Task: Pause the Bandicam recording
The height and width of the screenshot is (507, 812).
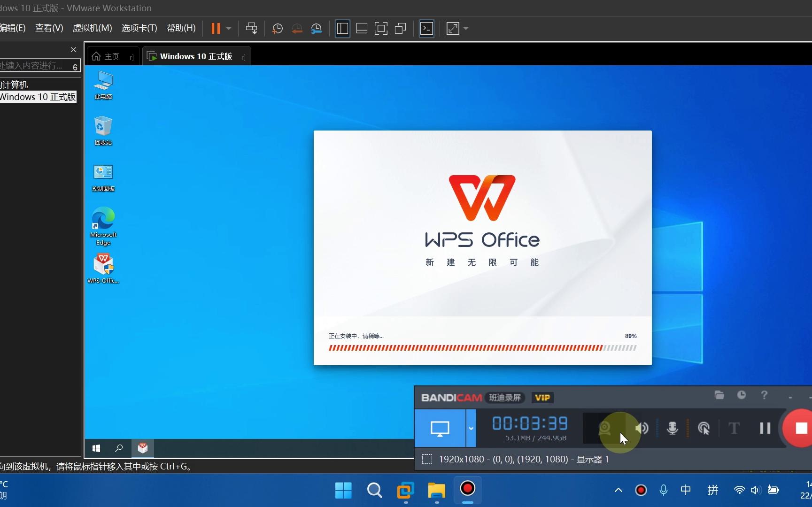Action: (765, 428)
